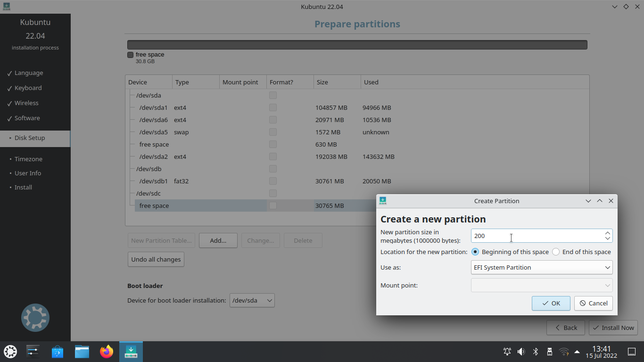Toggle format checkbox for /dev/sdb1
Screen dimensions: 644x362
click(x=273, y=181)
